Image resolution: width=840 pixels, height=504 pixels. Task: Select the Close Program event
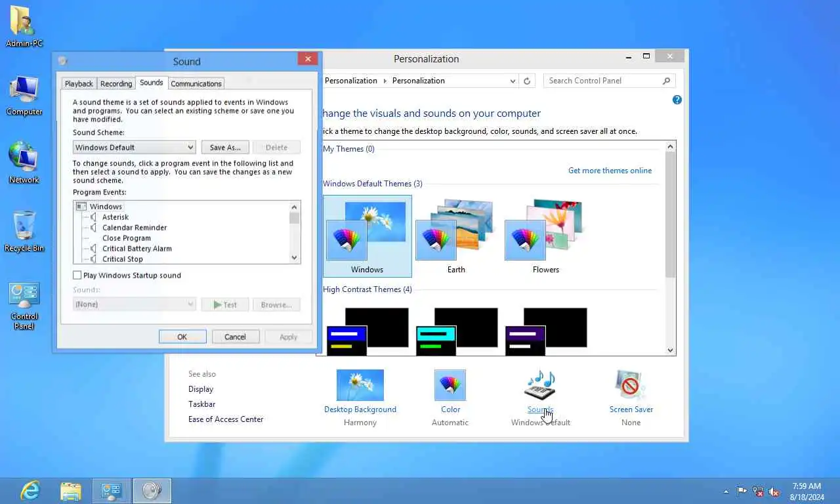tap(126, 238)
